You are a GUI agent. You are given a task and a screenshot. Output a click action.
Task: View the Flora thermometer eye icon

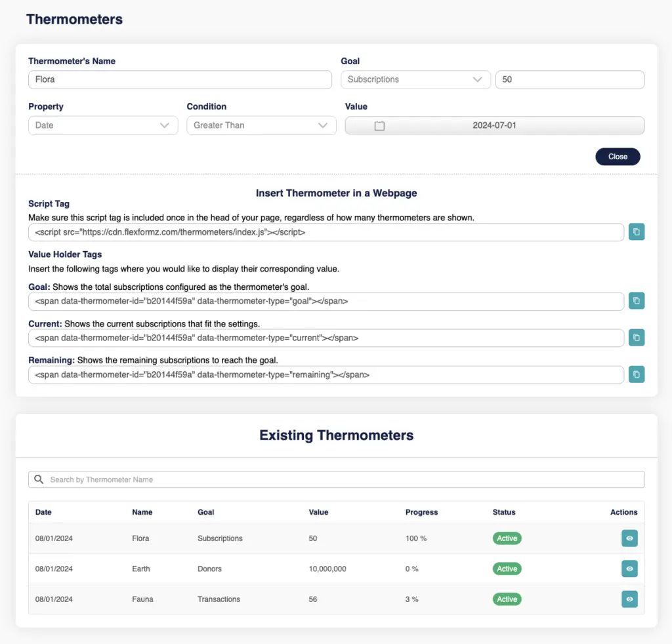pyautogui.click(x=629, y=538)
